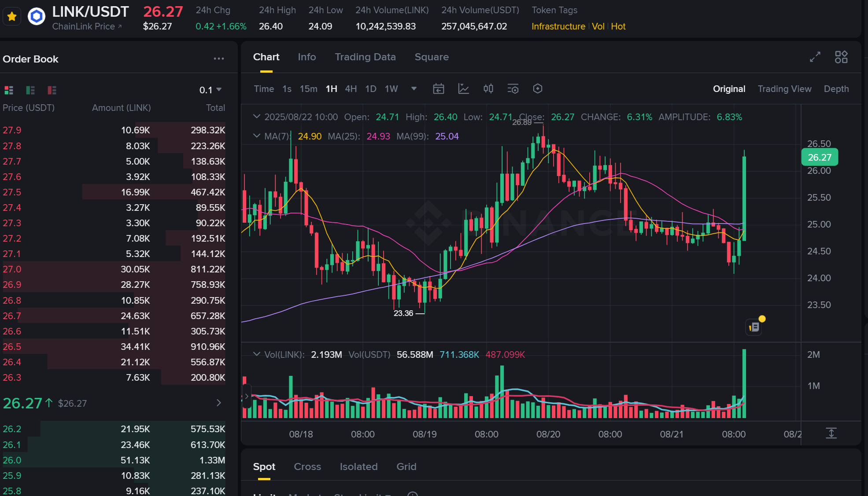Open the 0.1 price precision dropdown
This screenshot has height=496, width=868.
(211, 90)
